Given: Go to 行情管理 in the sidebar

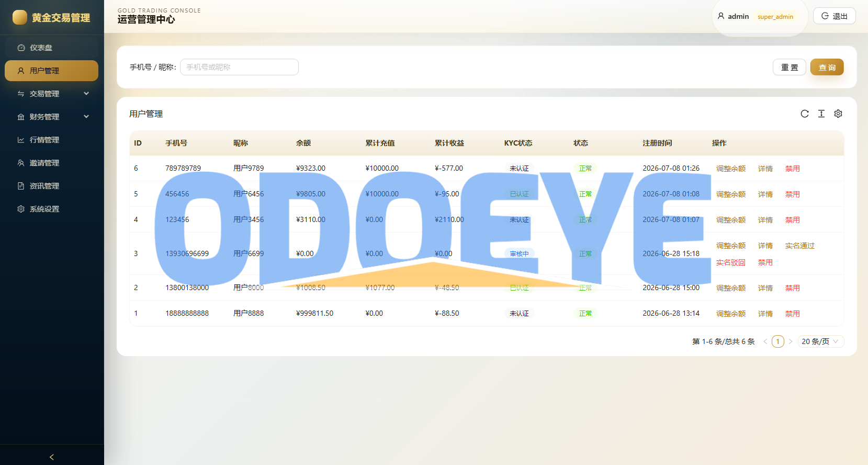Looking at the screenshot, I should (51, 140).
